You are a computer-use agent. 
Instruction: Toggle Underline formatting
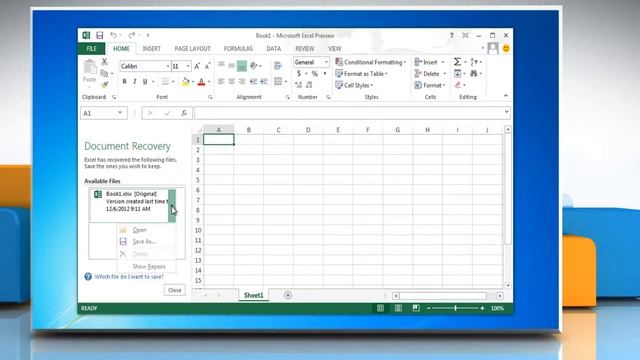pyautogui.click(x=145, y=82)
